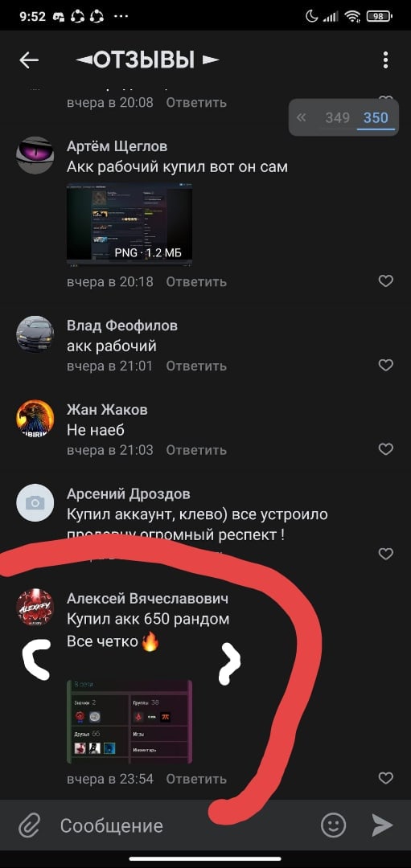411x868 pixels.
Task: Like Жан Жаков's comment with heart
Action: pyautogui.click(x=385, y=449)
